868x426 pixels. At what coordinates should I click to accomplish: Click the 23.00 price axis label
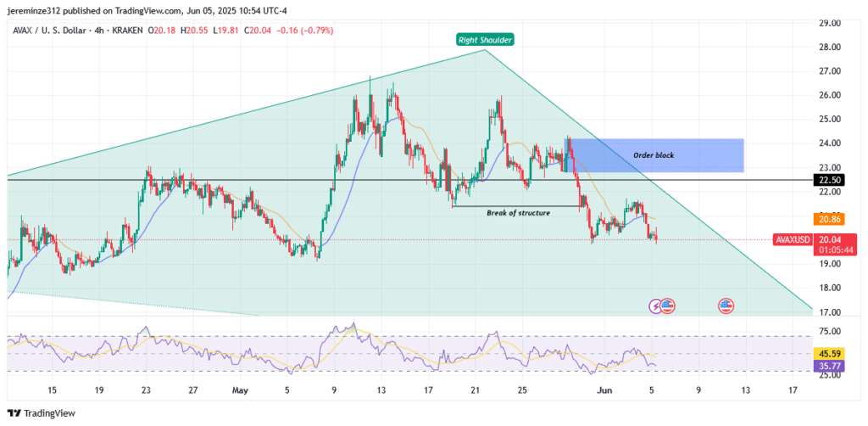coord(830,167)
